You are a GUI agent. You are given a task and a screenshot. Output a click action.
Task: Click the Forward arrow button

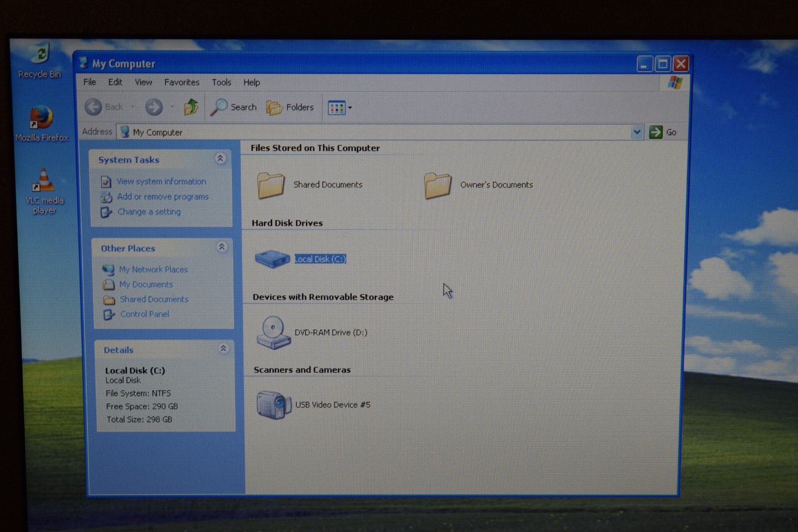pos(154,107)
